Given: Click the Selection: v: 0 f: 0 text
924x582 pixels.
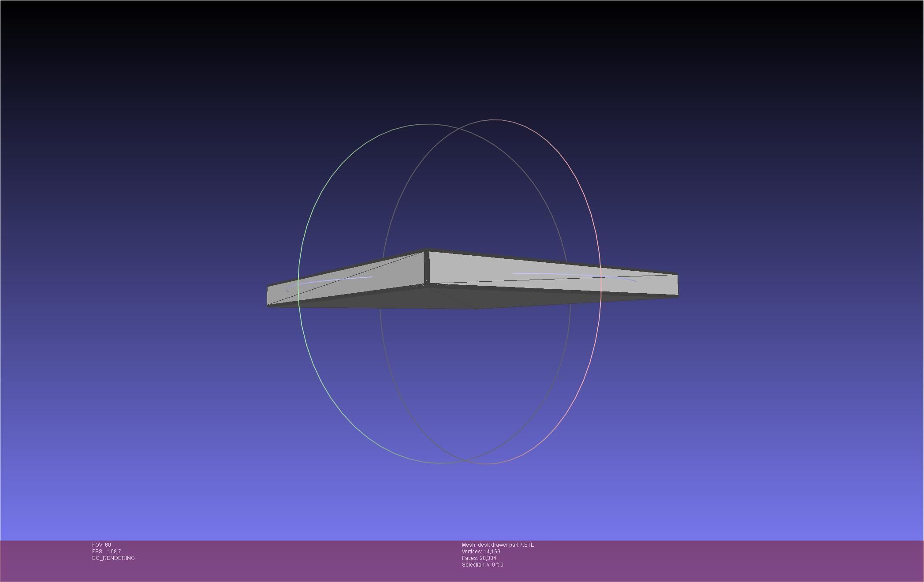Looking at the screenshot, I should tap(482, 565).
